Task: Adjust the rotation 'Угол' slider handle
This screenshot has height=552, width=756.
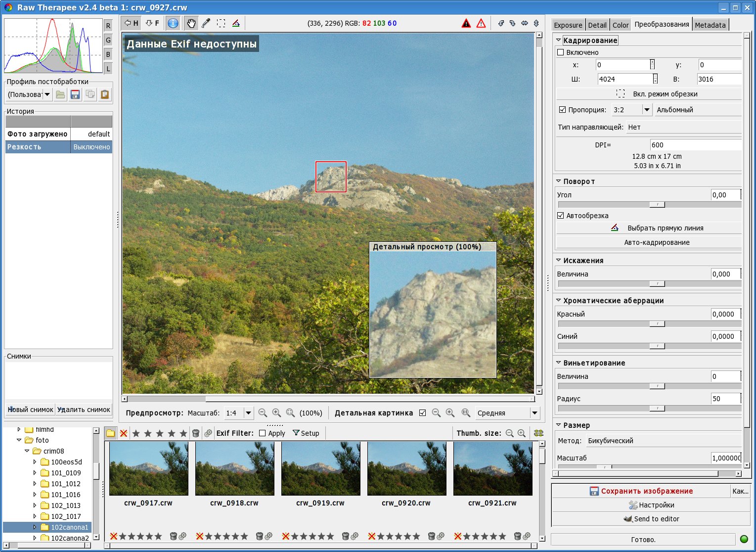Action: click(657, 204)
